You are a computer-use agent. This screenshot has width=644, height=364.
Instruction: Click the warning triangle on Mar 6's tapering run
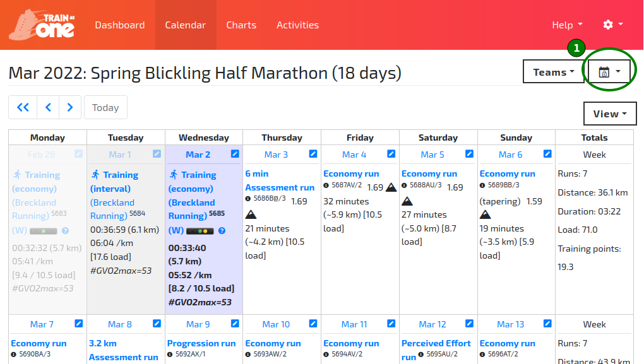click(486, 214)
